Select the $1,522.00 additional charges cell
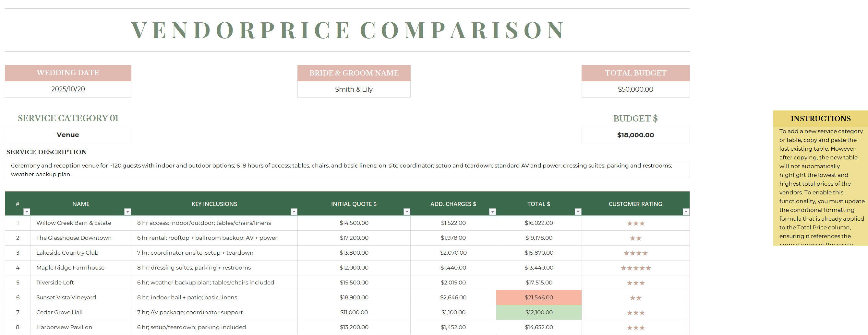 (x=453, y=223)
